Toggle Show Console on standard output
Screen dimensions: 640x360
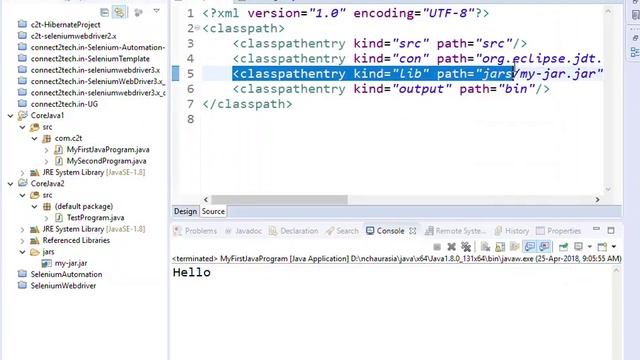pos(529,247)
